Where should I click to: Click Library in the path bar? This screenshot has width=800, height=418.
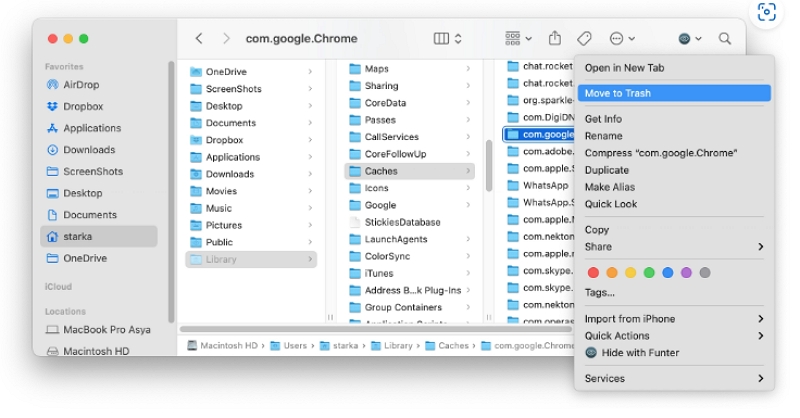coord(392,346)
